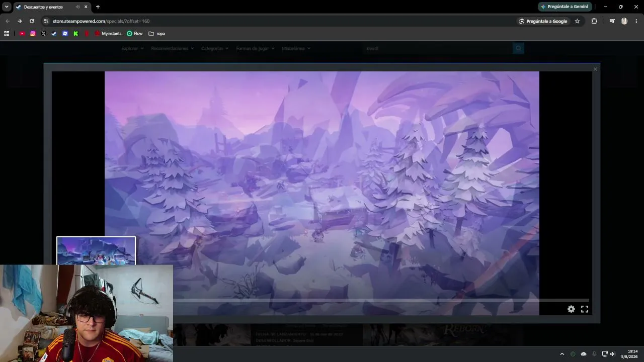Open the YouTube bookmark
Viewport: 644px width, 362px height.
[x=22, y=34]
